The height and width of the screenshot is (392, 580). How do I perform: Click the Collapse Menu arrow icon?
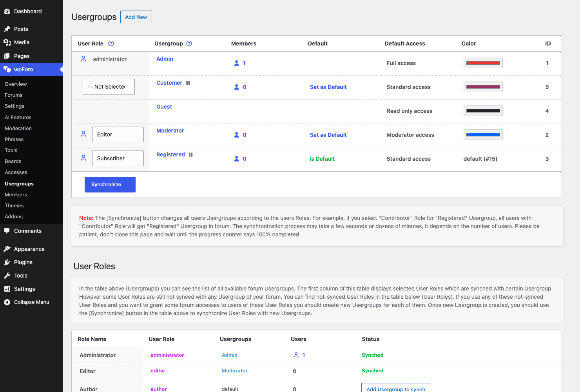tap(7, 302)
